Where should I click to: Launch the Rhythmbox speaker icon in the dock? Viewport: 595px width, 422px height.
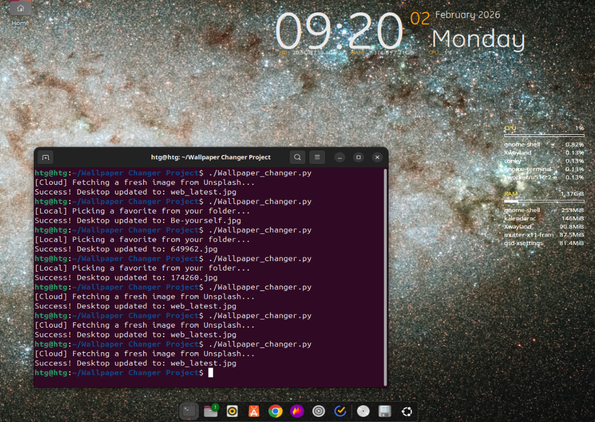(232, 411)
